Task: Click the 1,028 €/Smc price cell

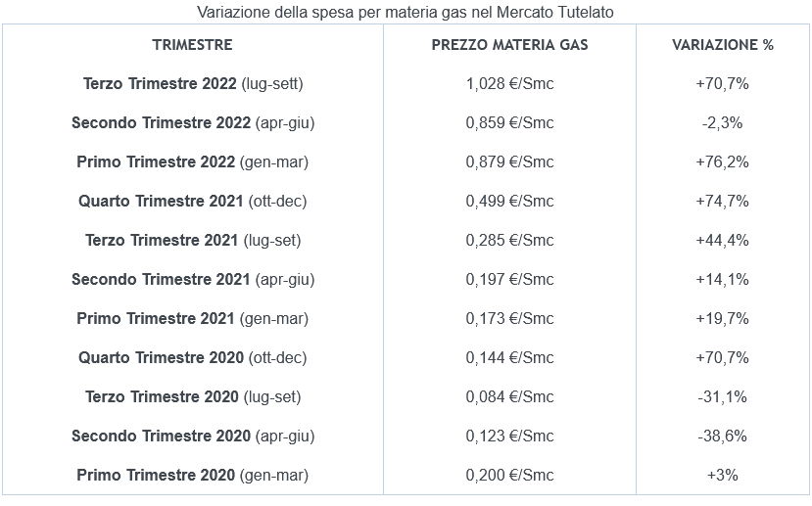Action: [x=509, y=84]
